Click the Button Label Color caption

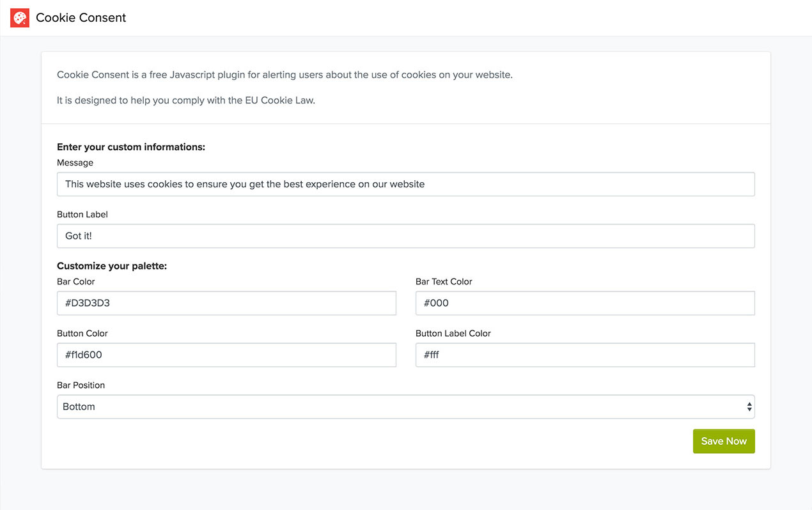(453, 334)
